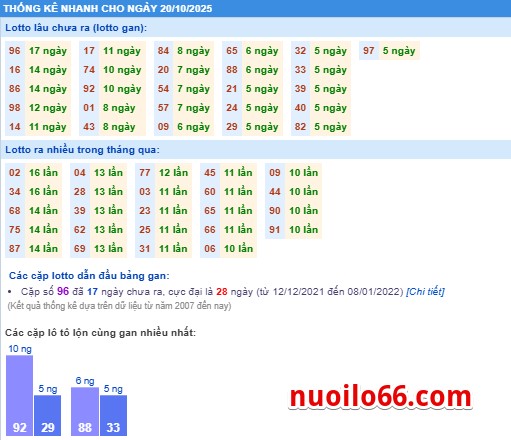Select the '12 ngày' cell beside number 98
The image size is (511, 440).
point(48,108)
